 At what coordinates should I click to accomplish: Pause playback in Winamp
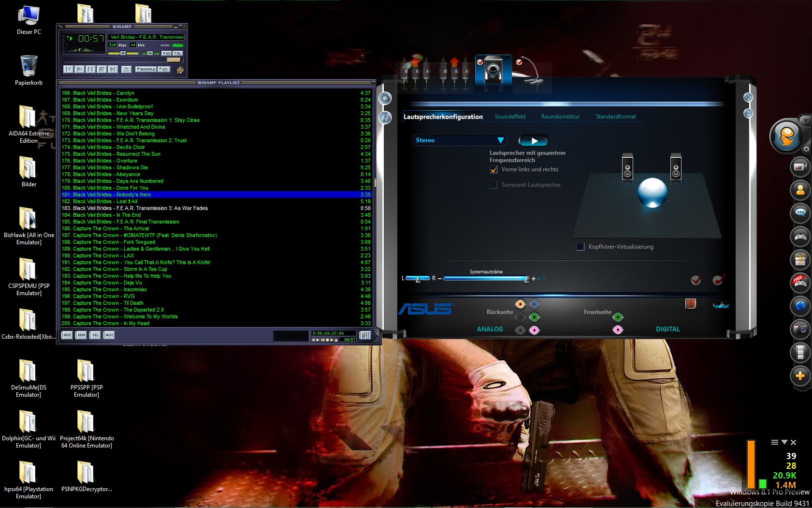pos(90,69)
